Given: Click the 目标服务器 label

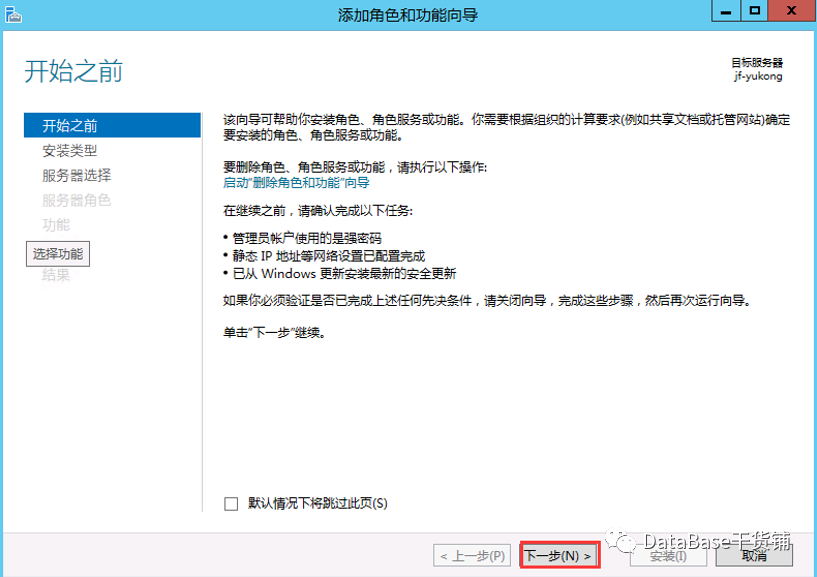Looking at the screenshot, I should point(757,63).
